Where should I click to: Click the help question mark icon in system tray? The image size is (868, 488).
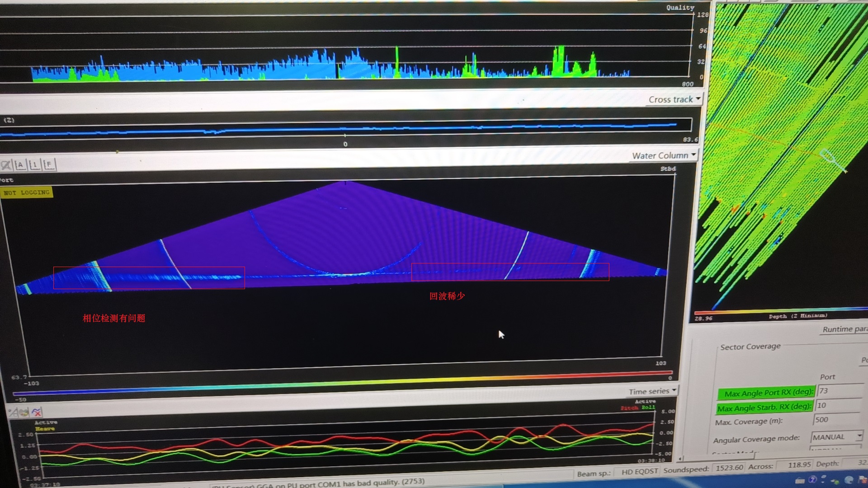coord(812,480)
